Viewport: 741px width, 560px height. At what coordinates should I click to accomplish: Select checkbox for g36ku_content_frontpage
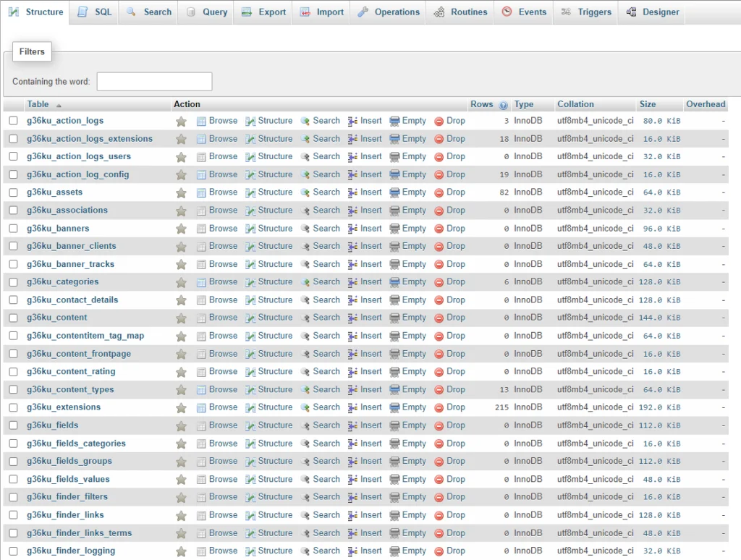pyautogui.click(x=13, y=354)
